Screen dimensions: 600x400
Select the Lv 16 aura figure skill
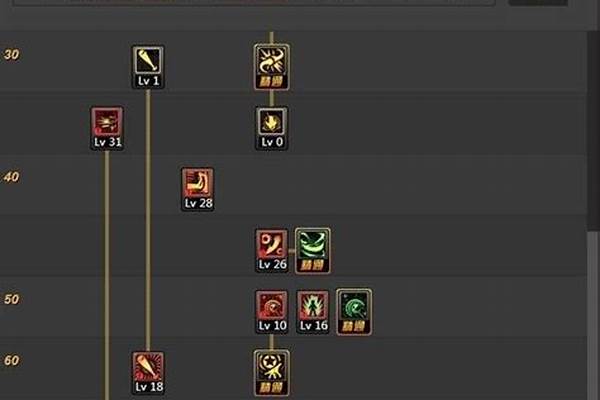click(313, 312)
